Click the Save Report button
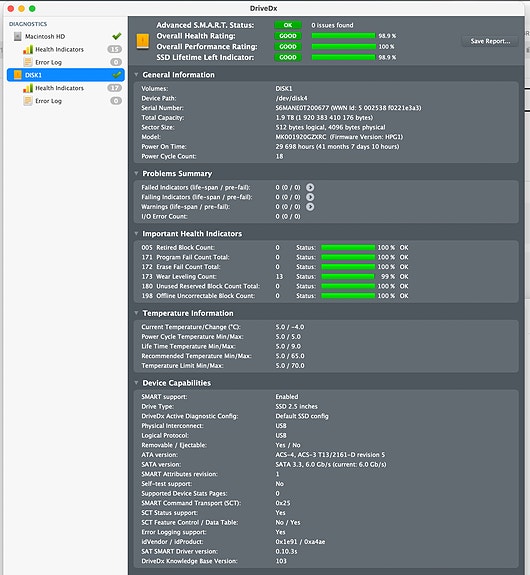Image resolution: width=530 pixels, height=575 pixels. point(490,41)
